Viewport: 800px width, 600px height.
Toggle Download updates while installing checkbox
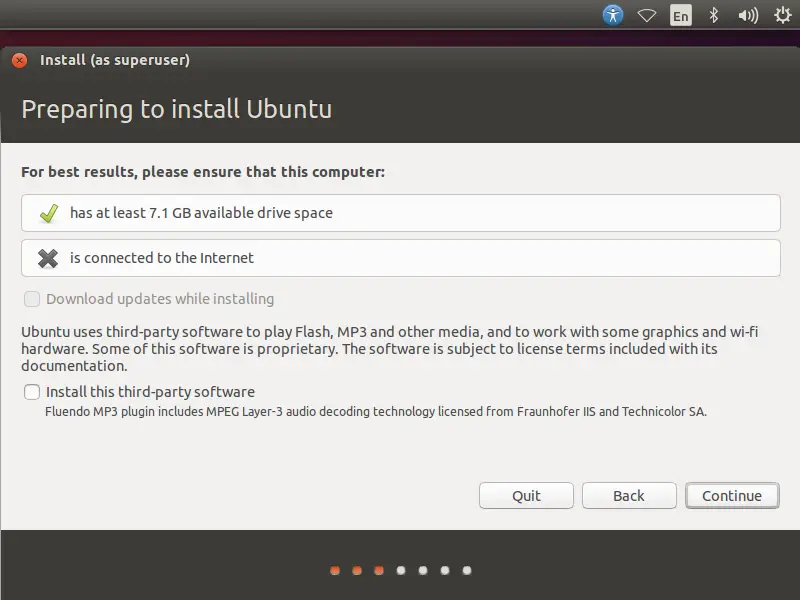click(32, 299)
